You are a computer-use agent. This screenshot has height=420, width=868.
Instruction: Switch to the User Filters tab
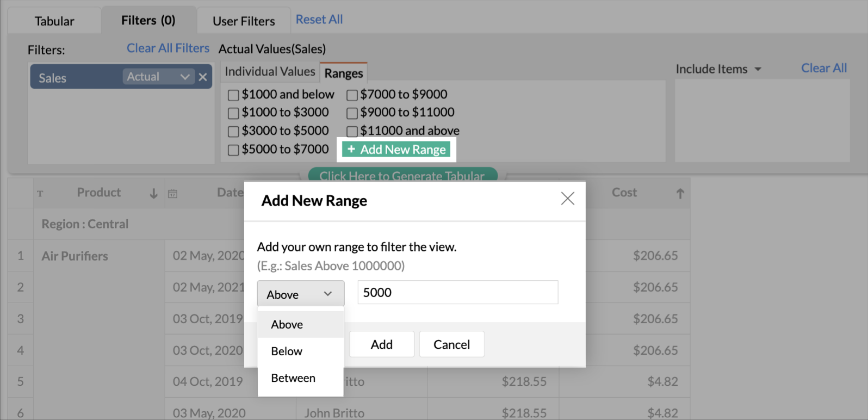(x=244, y=21)
